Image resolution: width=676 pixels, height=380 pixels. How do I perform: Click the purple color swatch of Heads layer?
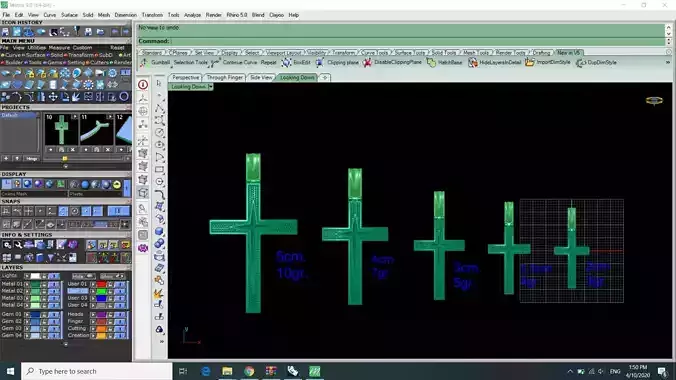coord(101,314)
